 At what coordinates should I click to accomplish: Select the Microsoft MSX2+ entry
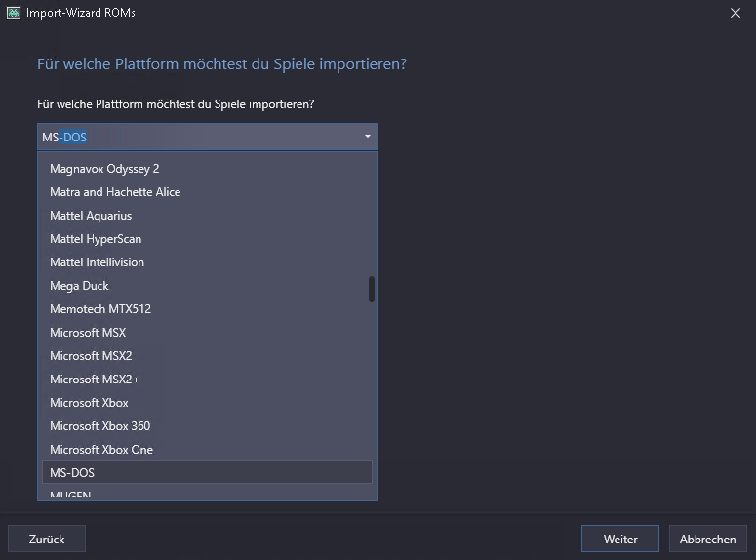[x=95, y=380]
